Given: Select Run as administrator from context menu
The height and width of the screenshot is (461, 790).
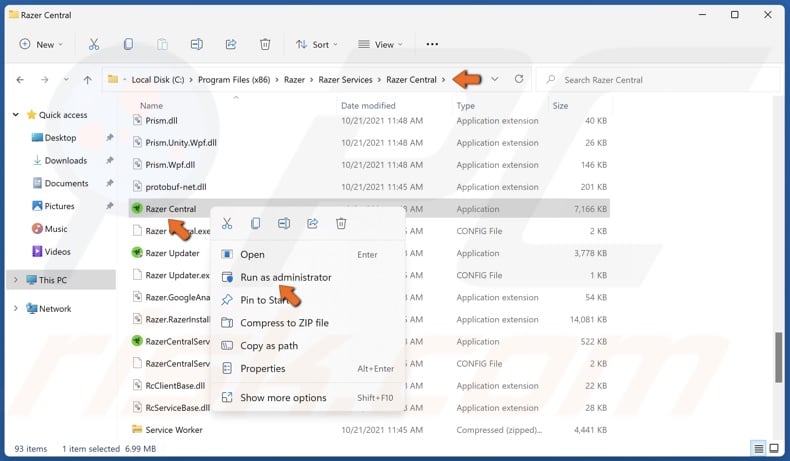Looking at the screenshot, I should pos(285,277).
